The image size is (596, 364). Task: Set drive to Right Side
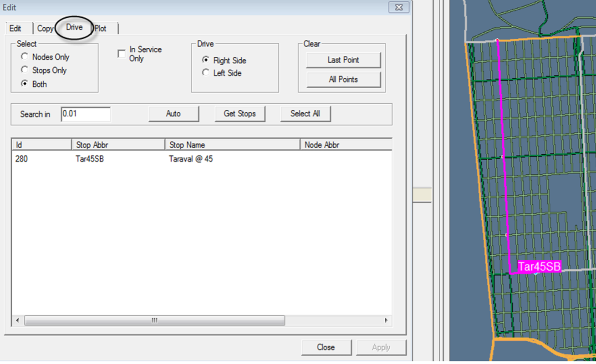pos(206,60)
